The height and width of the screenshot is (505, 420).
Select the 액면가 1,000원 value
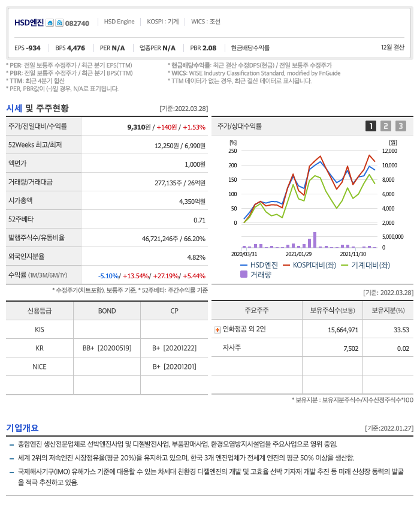(195, 164)
